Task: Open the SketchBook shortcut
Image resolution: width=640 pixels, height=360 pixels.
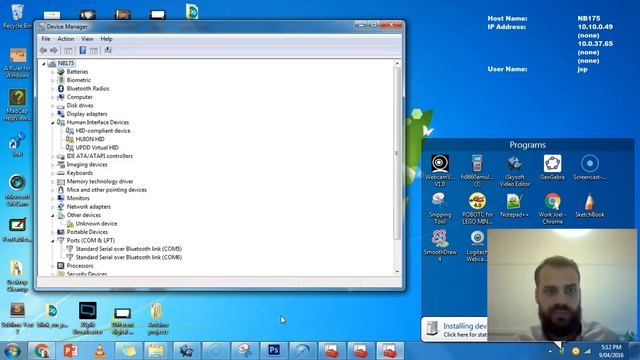Action: (x=589, y=205)
